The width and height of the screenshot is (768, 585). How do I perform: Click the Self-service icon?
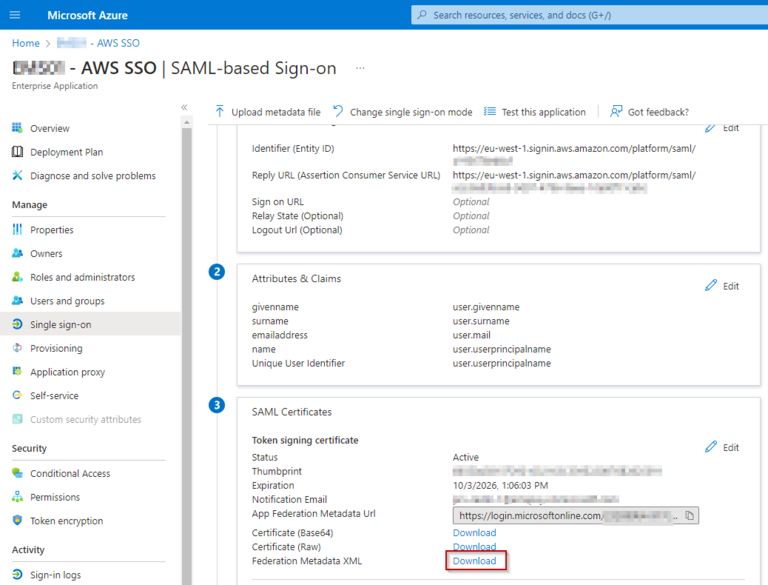click(x=17, y=395)
